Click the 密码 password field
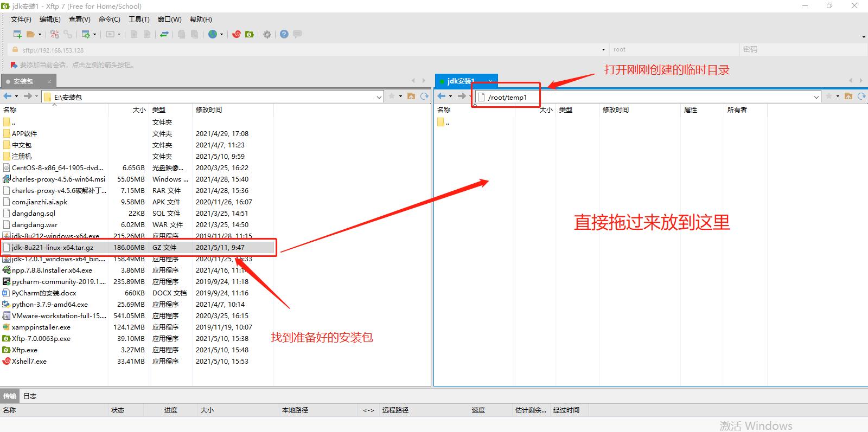The height and width of the screenshot is (432, 868). tap(803, 49)
